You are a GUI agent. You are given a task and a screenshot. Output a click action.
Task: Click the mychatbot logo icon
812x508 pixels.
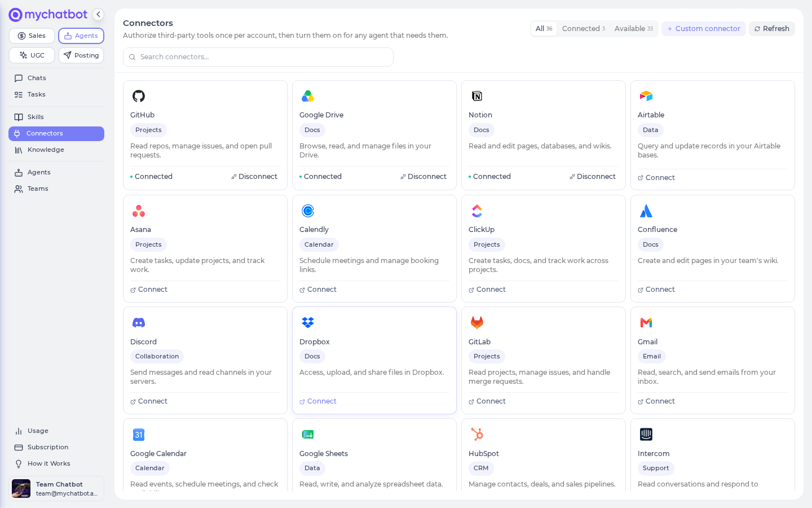[16, 15]
